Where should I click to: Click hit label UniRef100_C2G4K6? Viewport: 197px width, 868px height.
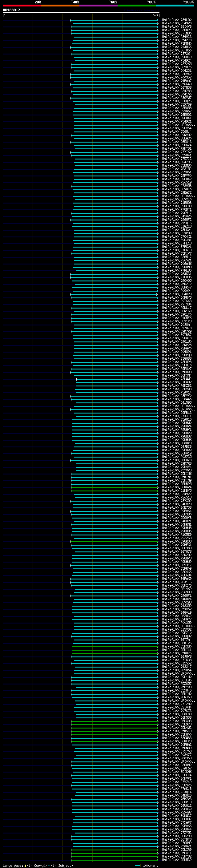point(177,572)
